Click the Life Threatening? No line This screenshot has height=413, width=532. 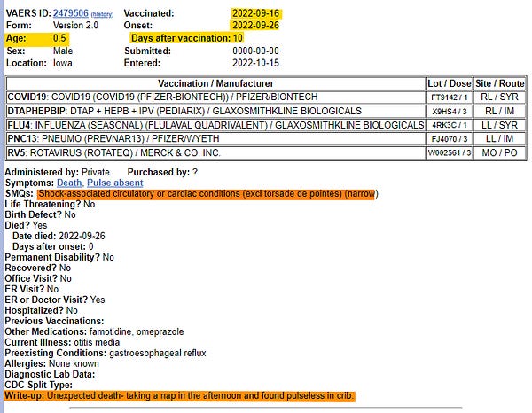click(x=50, y=204)
